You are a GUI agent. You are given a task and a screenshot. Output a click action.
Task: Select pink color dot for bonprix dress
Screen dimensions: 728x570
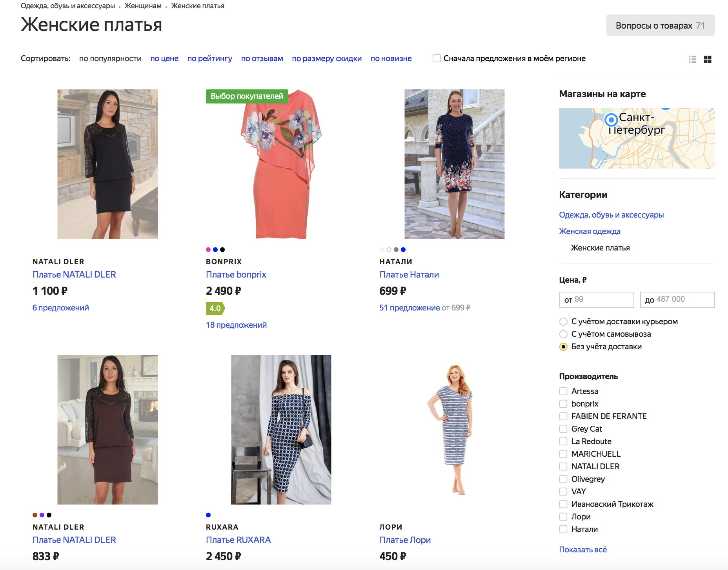pyautogui.click(x=208, y=250)
